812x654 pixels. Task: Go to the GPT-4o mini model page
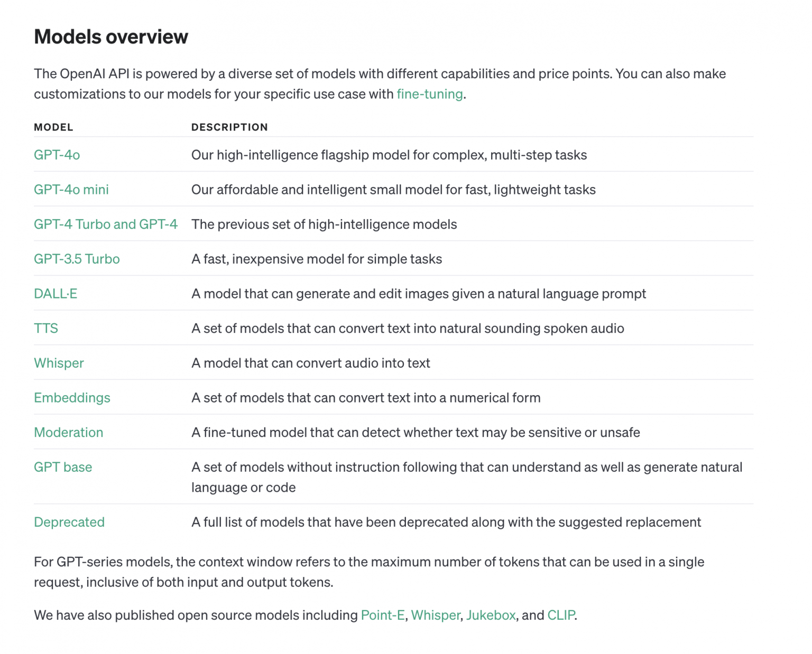coord(71,190)
